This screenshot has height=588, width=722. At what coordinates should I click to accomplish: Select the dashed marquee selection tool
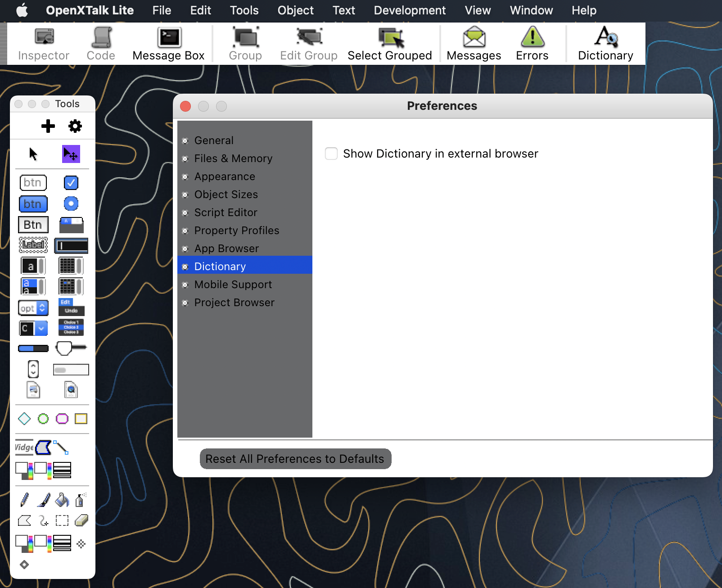(x=62, y=520)
